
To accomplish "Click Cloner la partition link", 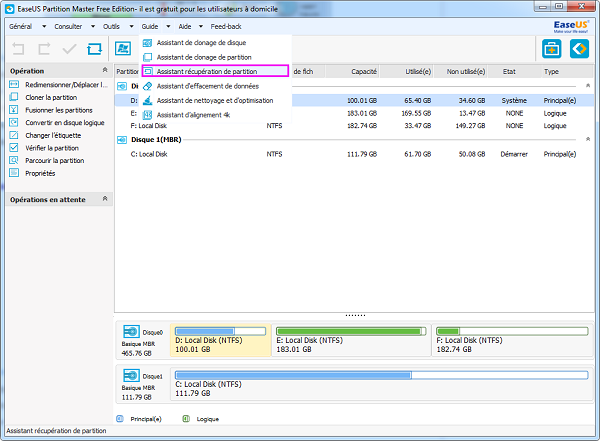I will tap(51, 97).
